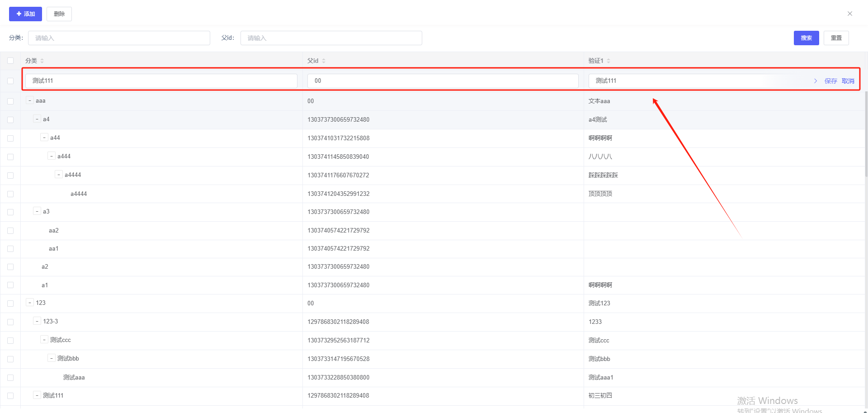868x413 pixels.
Task: Close the dialog with the X icon
Action: [850, 14]
